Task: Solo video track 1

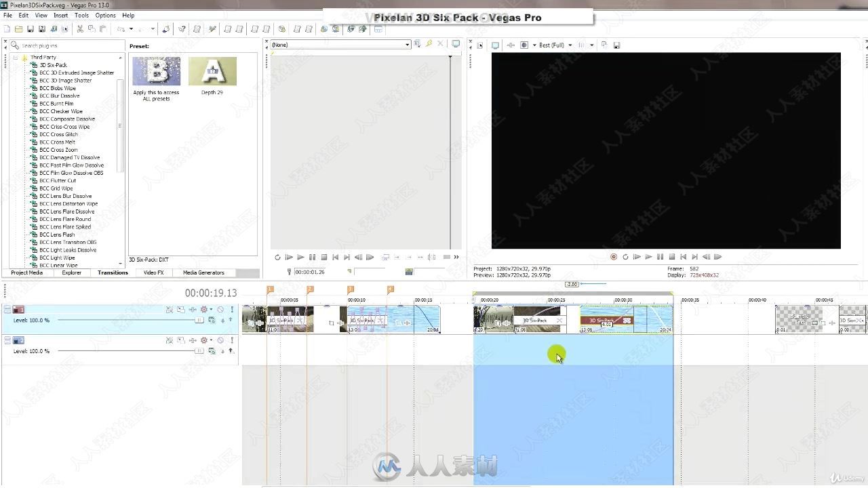Action: [x=232, y=310]
